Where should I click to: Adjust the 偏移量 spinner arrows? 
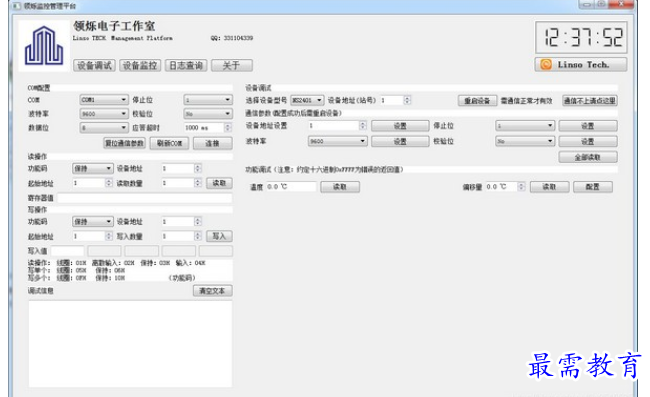(x=521, y=187)
